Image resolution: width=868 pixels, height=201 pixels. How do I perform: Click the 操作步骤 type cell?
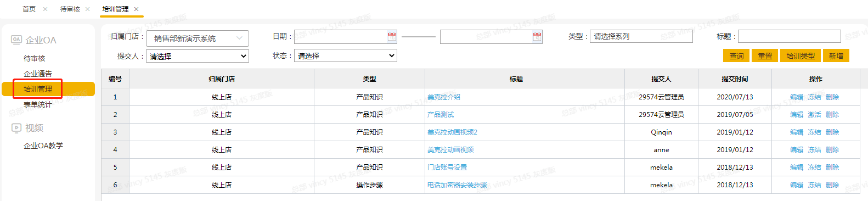[369, 185]
